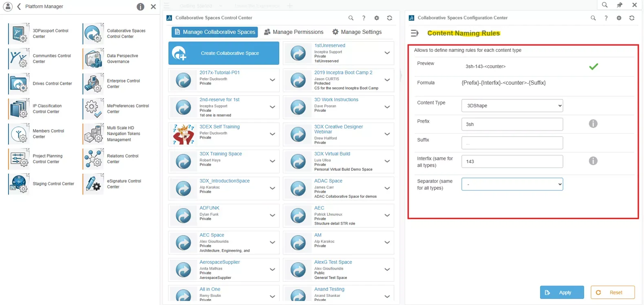The height and width of the screenshot is (305, 644).
Task: Go back with Platform Manager chevron arrow
Action: click(19, 7)
